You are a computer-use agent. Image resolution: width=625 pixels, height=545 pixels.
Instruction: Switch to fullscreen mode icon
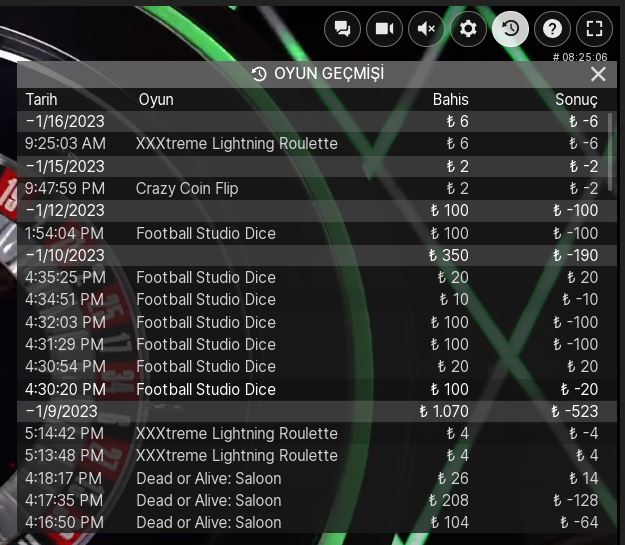tap(594, 29)
